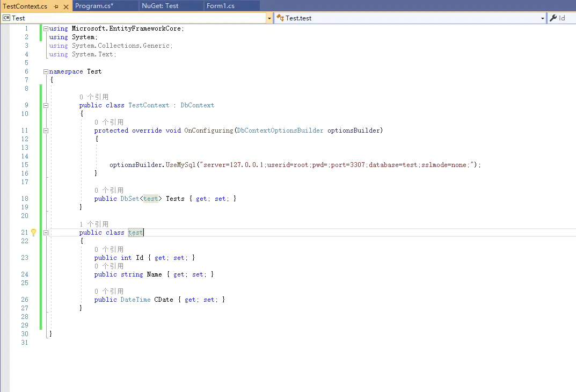Click the wrench property icon beside Id
Image resolution: width=576 pixels, height=392 pixels.
coord(553,18)
